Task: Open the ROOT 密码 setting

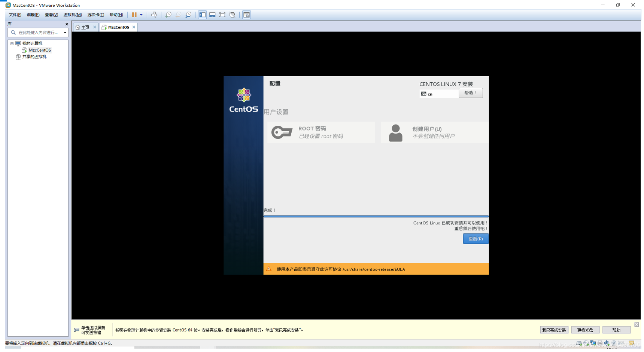Action: pyautogui.click(x=321, y=132)
